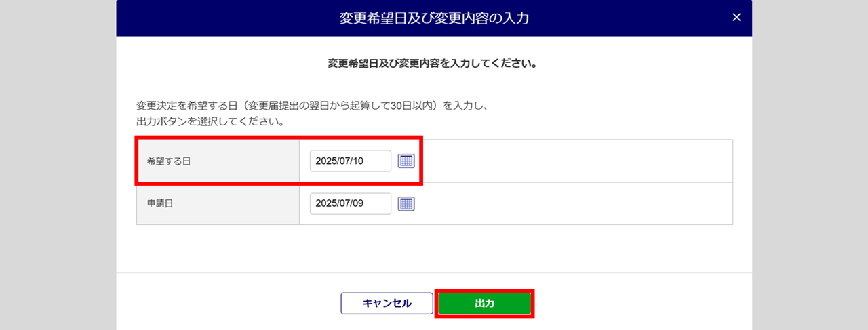Image resolution: width=868 pixels, height=330 pixels.
Task: Click the line 出力ボタンを選択してください。
Action: pyautogui.click(x=210, y=123)
